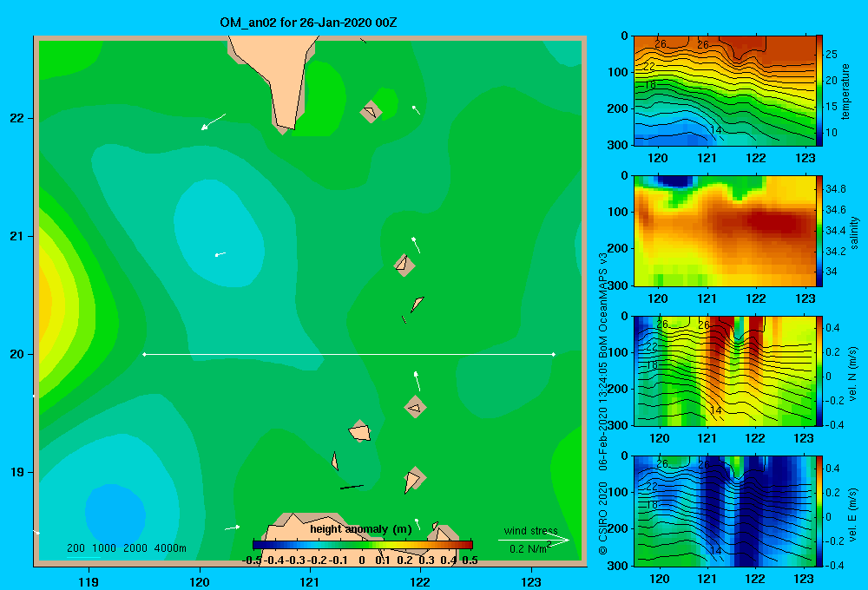Click the vertical 'salinity' axis label

coord(854,233)
